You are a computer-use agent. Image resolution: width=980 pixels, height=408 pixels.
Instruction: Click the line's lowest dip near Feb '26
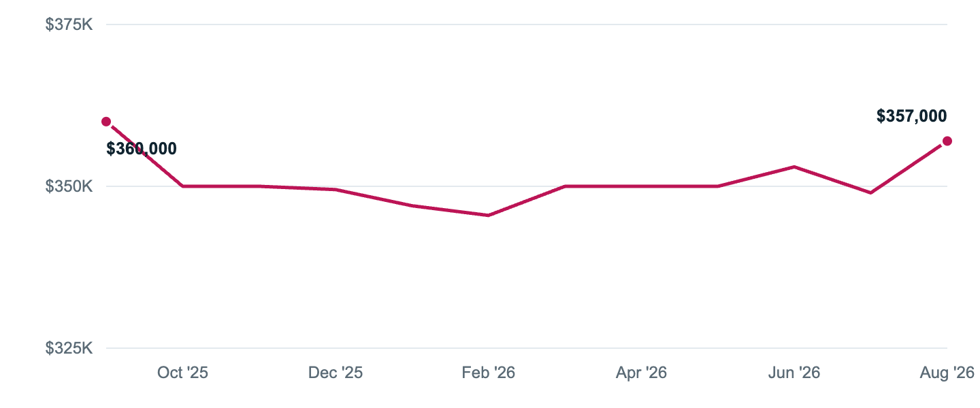pyautogui.click(x=489, y=216)
